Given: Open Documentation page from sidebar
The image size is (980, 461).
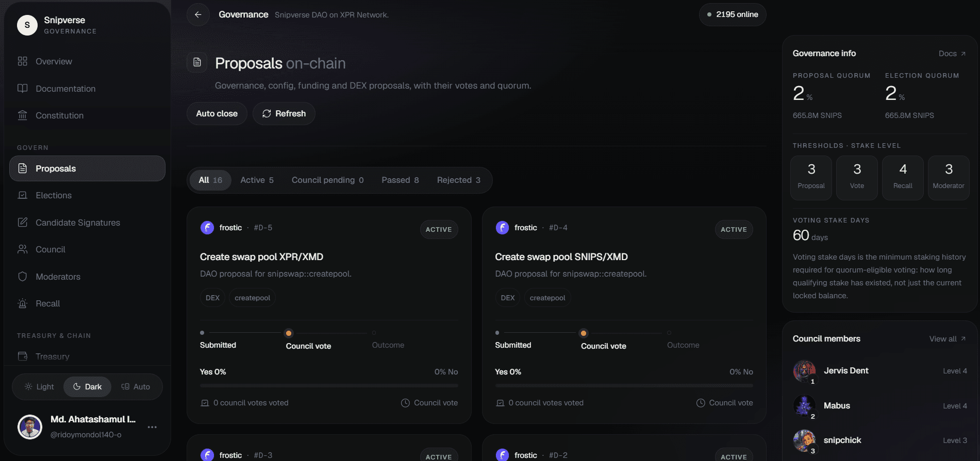Looking at the screenshot, I should coord(87,89).
